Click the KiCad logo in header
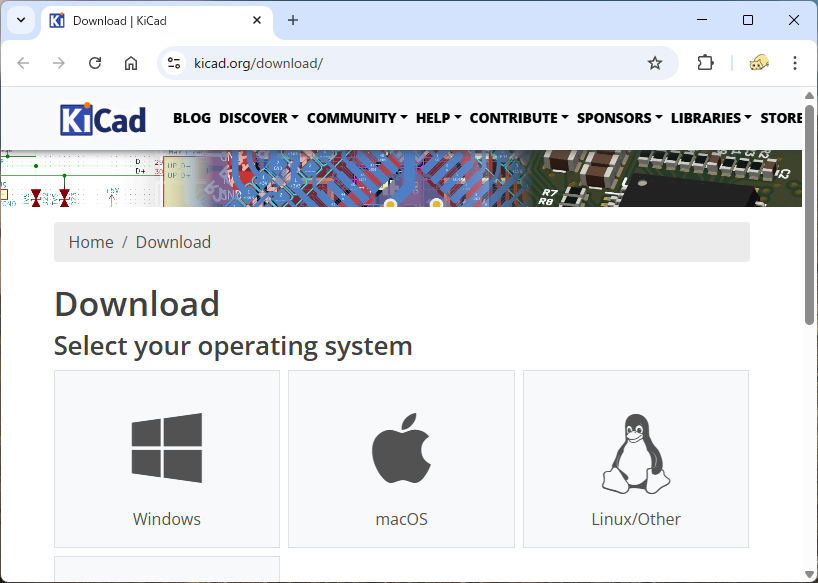Image resolution: width=818 pixels, height=583 pixels. 103,119
